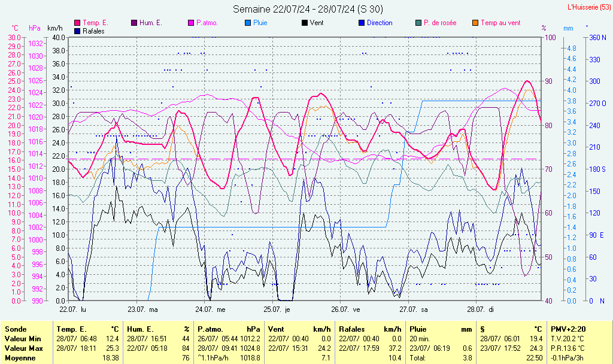
Task: Click the maximum pressure value "1024.8"
Action: point(250,348)
